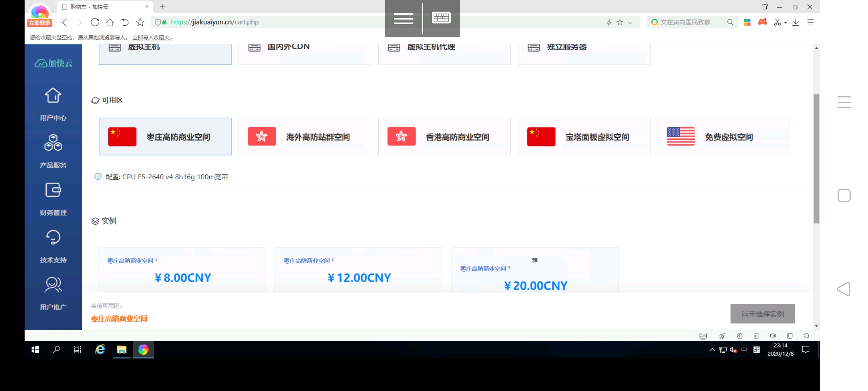This screenshot has width=868, height=391.
Task: Select the 香港高防商业空间 region card
Action: coord(444,136)
